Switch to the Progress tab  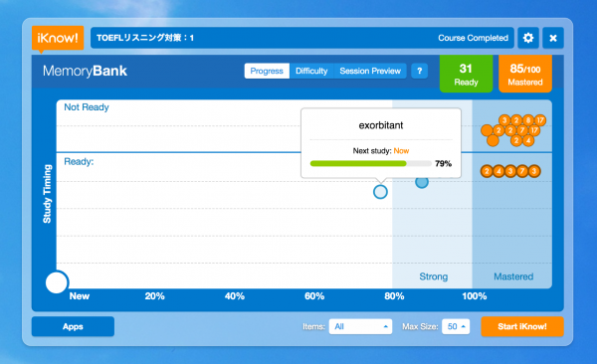[267, 72]
